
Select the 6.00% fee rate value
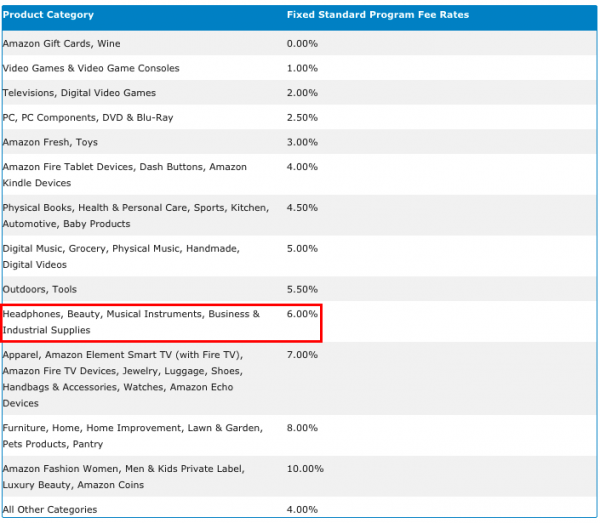click(x=302, y=314)
